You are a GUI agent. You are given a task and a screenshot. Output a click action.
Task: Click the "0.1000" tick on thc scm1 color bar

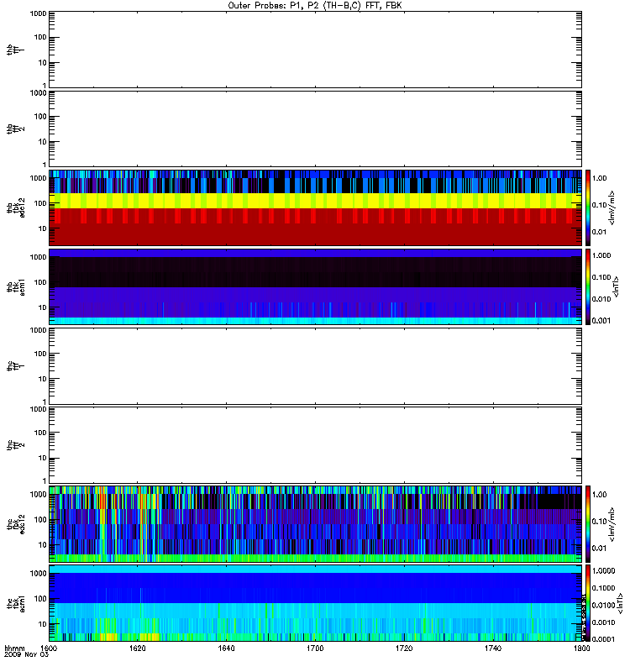point(603,588)
